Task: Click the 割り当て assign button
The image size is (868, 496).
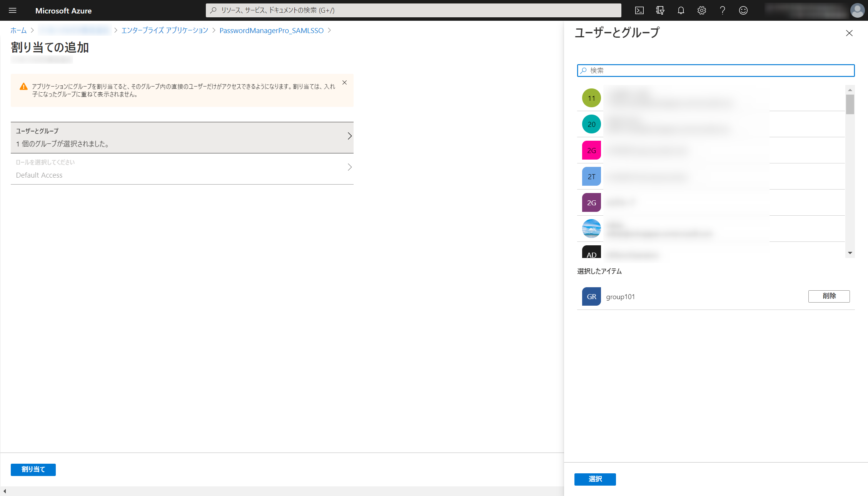Action: click(x=33, y=469)
